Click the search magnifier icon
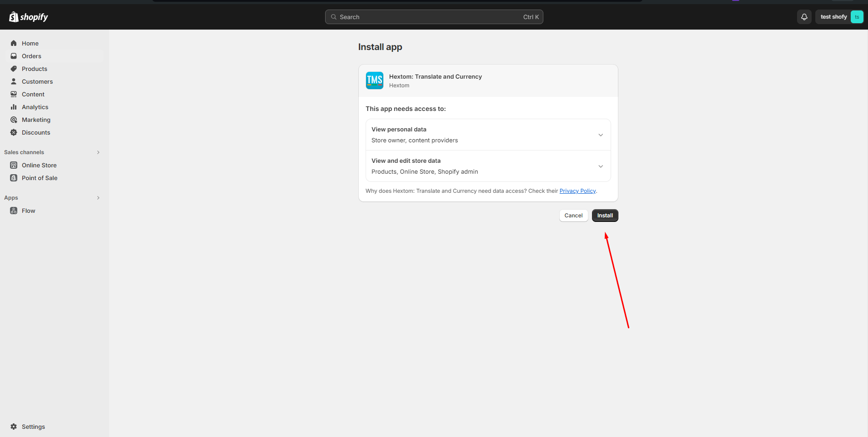The image size is (868, 437). (x=334, y=17)
